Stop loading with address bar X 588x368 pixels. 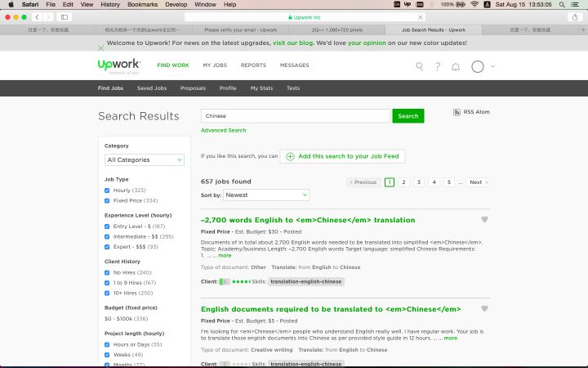click(421, 17)
